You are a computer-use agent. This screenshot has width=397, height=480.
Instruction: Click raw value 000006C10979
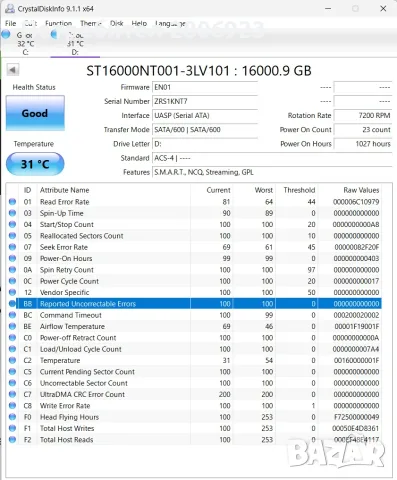coord(356,202)
